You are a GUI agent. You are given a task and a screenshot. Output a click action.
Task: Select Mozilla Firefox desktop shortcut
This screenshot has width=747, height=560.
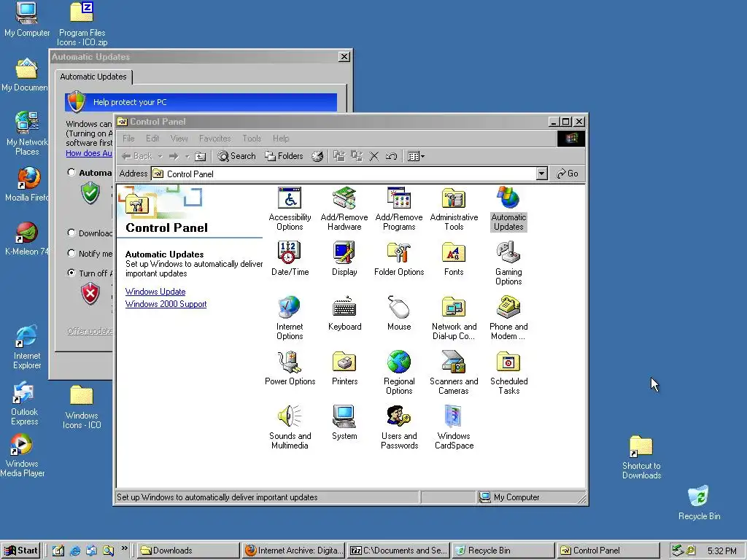pos(27,184)
